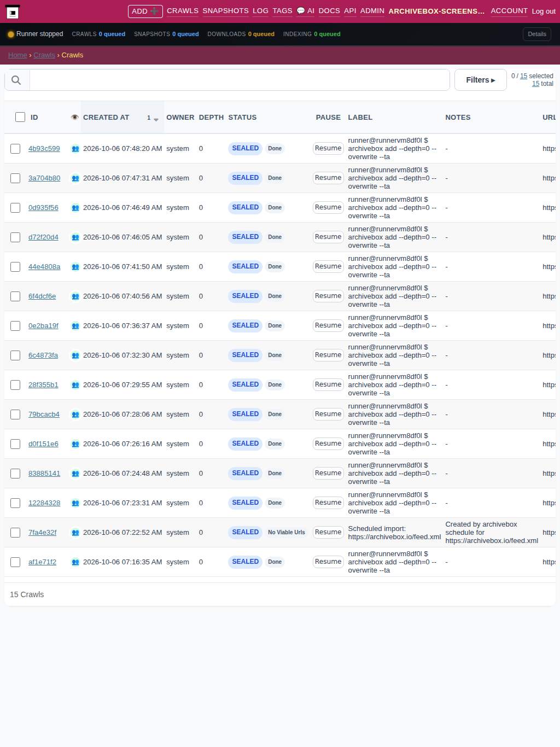Image resolution: width=560 pixels, height=747 pixels.
Task: Open crawl ID 6f4dcf6e link
Action: click(42, 296)
